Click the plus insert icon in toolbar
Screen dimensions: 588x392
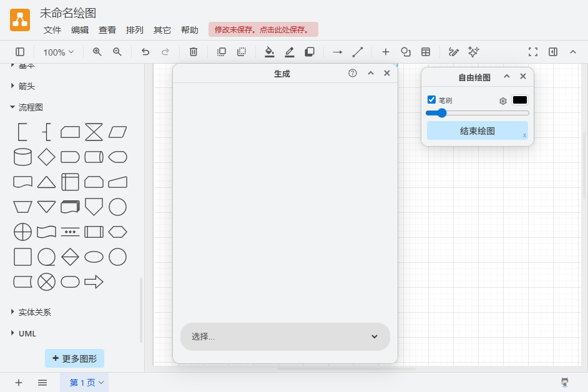pyautogui.click(x=386, y=52)
